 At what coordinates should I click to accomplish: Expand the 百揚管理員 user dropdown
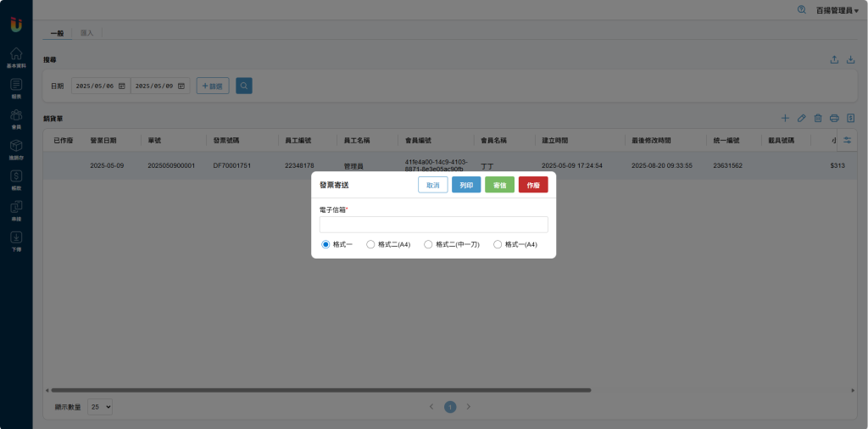click(x=837, y=10)
